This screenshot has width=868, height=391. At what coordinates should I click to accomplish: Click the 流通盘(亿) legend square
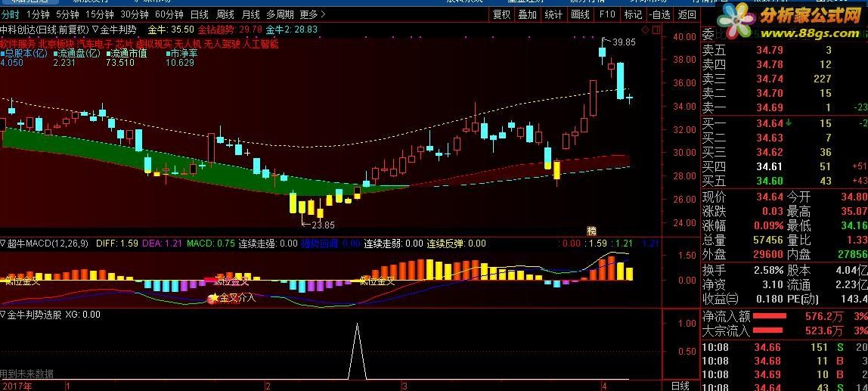pyautogui.click(x=56, y=54)
